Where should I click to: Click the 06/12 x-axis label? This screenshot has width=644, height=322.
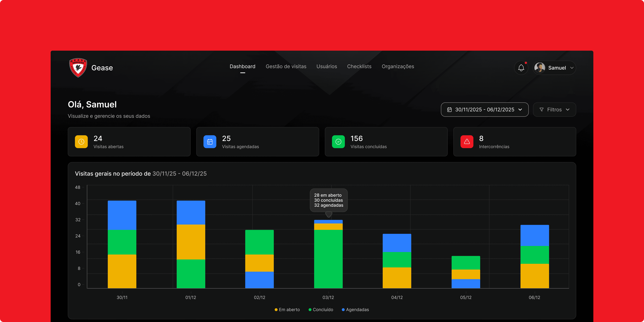[x=535, y=297]
